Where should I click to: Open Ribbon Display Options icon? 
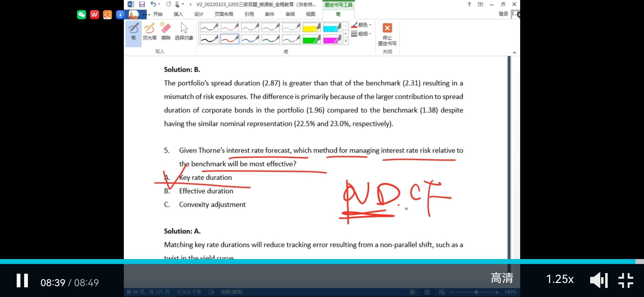(481, 4)
